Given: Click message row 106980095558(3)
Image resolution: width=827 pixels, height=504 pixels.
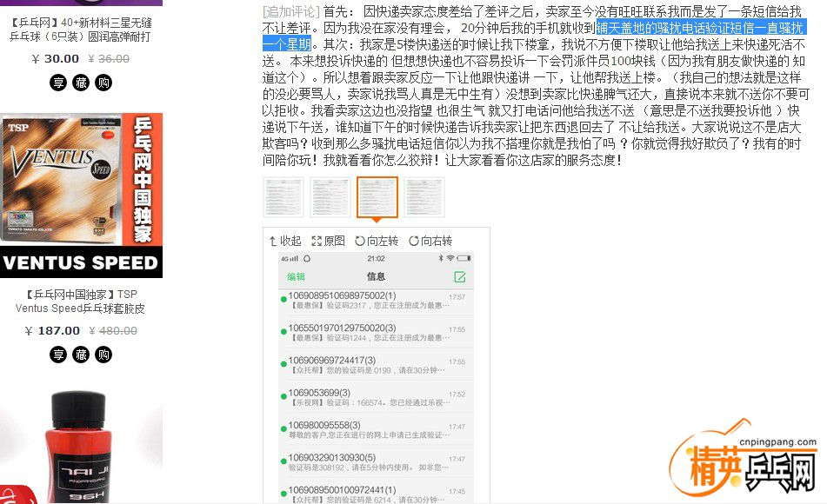Looking at the screenshot, I should pyautogui.click(x=376, y=429).
